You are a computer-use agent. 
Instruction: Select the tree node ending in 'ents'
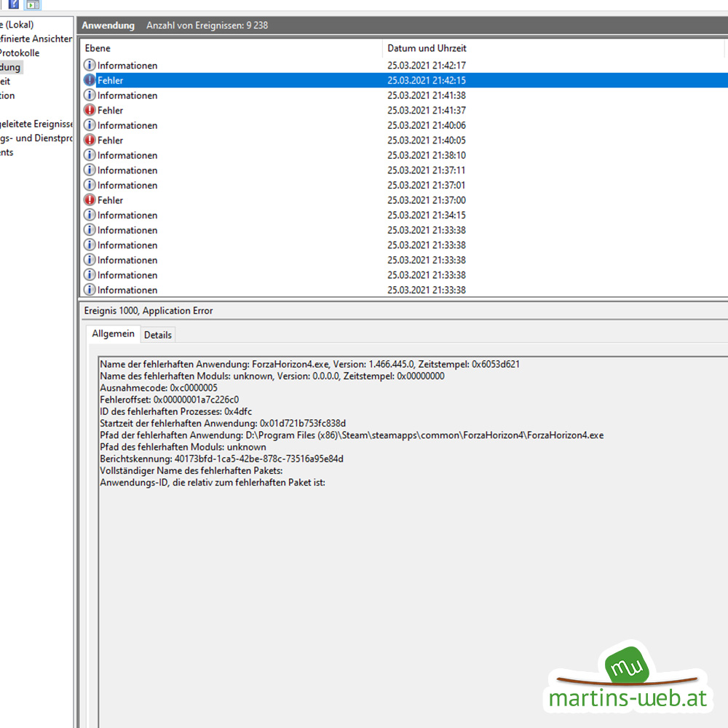(7, 152)
